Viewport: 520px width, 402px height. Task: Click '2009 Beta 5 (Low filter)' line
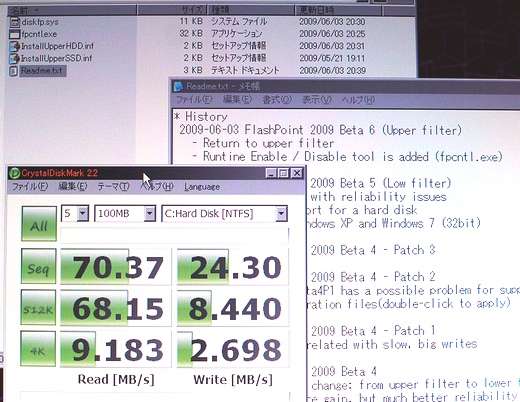[x=381, y=183]
